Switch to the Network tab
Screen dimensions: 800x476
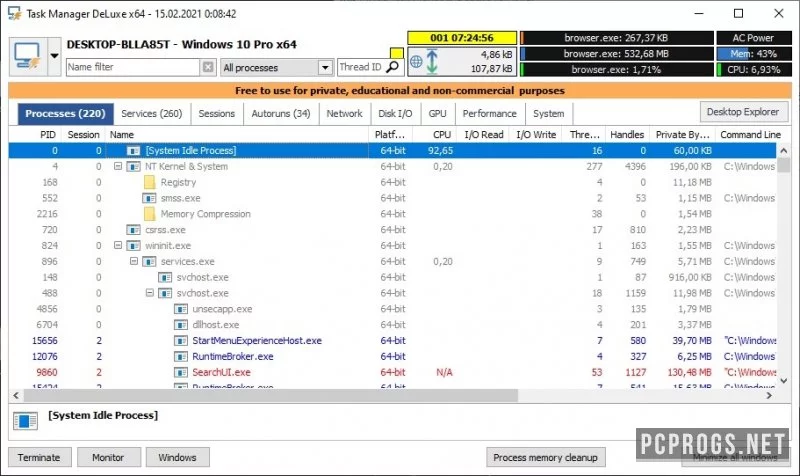344,113
